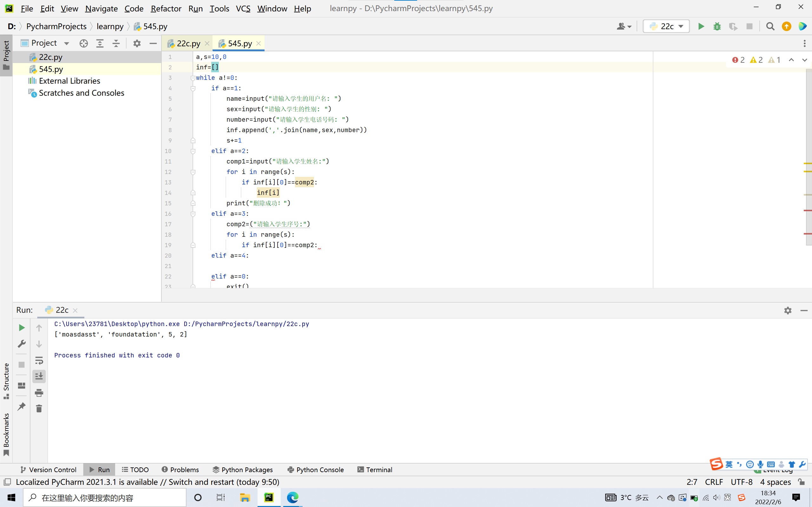Click the 22c.py path link in console
The image size is (812, 507).
click(x=246, y=324)
